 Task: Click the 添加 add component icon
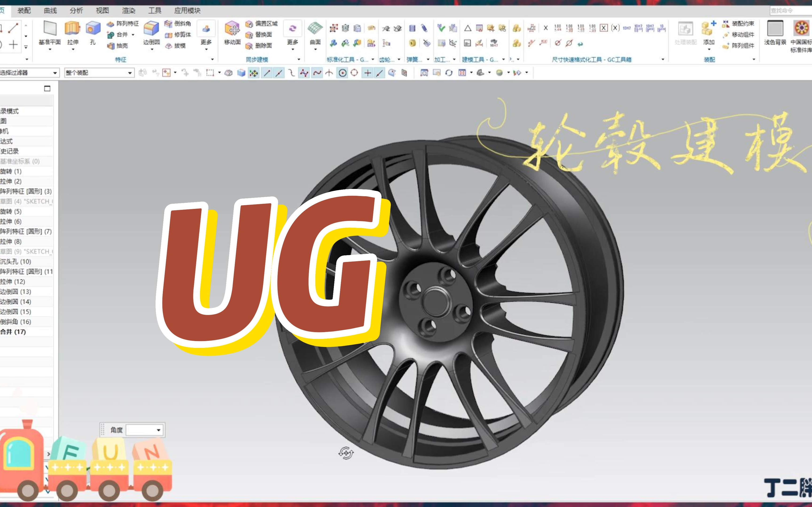pos(708,29)
